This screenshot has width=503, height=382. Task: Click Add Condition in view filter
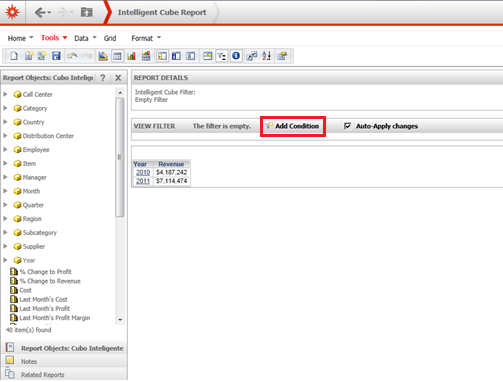click(x=293, y=126)
